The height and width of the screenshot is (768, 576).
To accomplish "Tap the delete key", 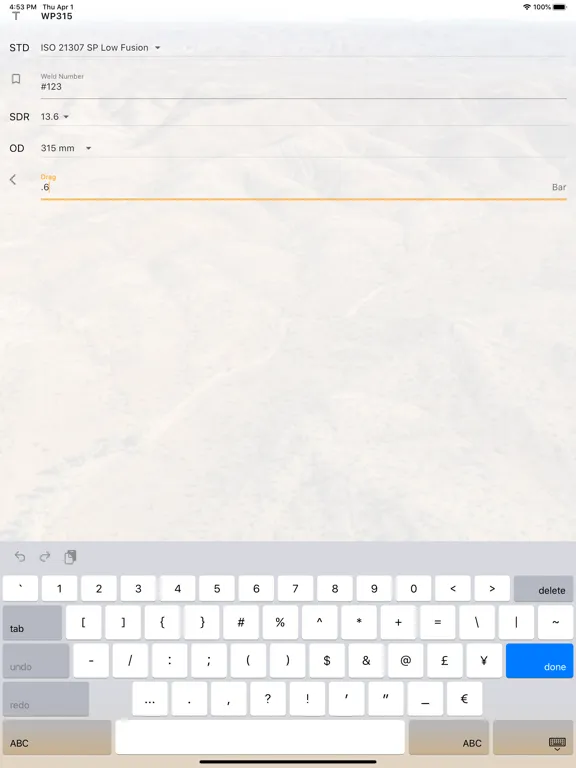I will [543, 588].
